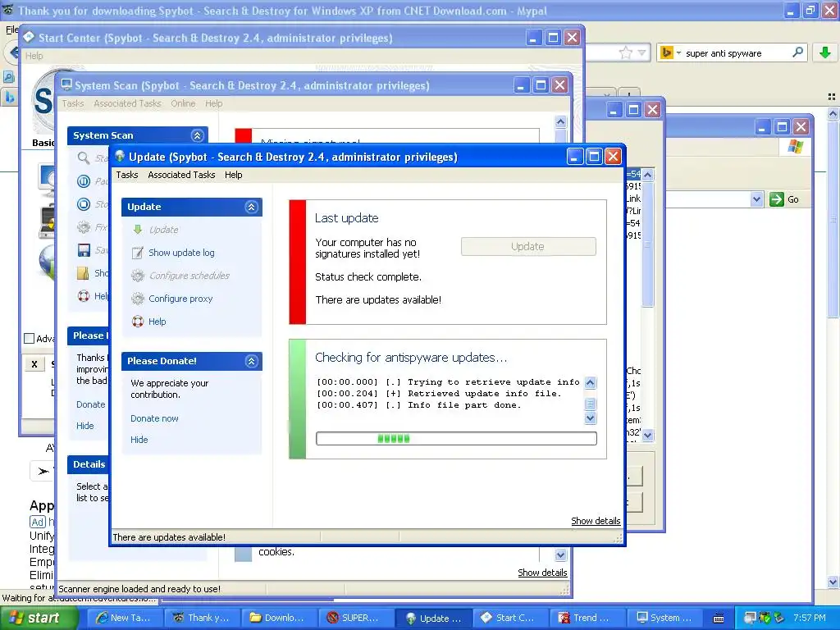Image resolution: width=840 pixels, height=630 pixels.
Task: Open Associated Tasks menu in Update window
Action: tap(181, 175)
